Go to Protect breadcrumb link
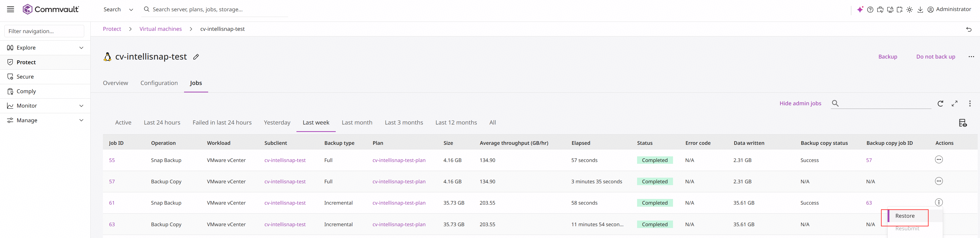The height and width of the screenshot is (238, 980). [x=112, y=29]
